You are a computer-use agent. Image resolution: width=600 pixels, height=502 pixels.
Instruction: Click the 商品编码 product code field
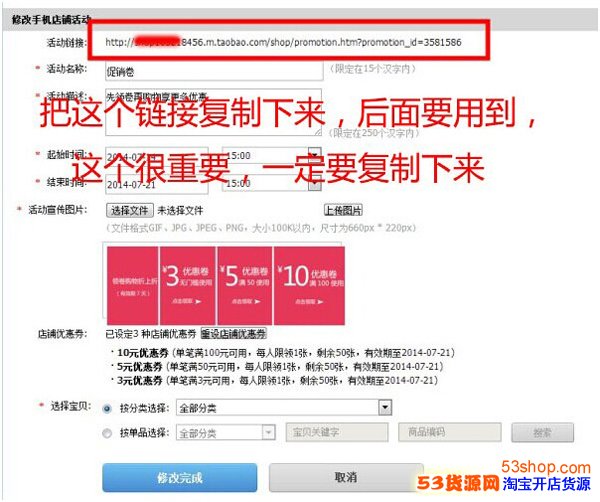tap(450, 432)
